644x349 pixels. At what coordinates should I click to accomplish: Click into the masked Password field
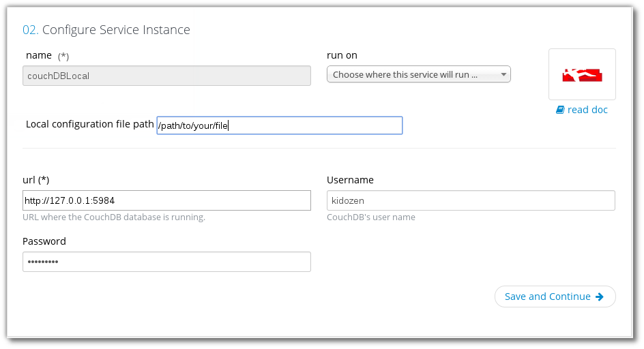166,262
